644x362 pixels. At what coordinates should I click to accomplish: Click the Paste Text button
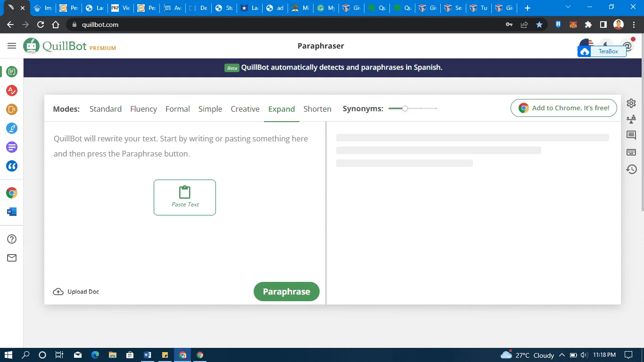pyautogui.click(x=185, y=197)
